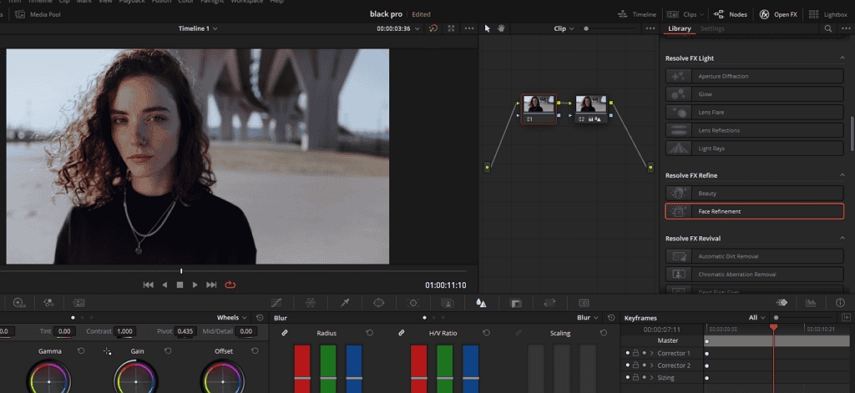The image size is (855, 393).
Task: Toggle Corrector 1 enable dot
Action: [x=628, y=353]
